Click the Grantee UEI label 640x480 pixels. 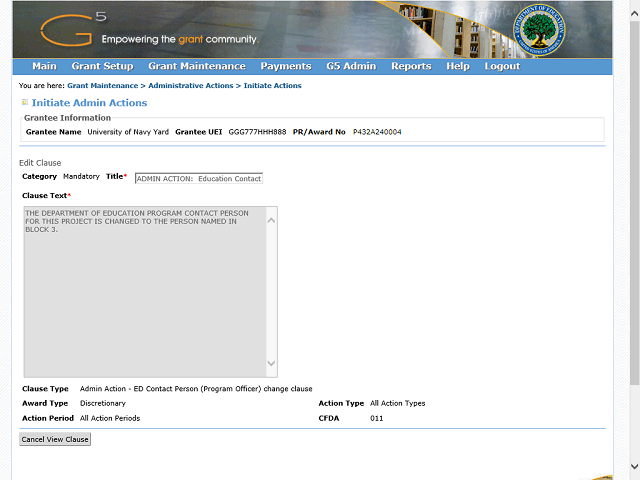(x=198, y=132)
